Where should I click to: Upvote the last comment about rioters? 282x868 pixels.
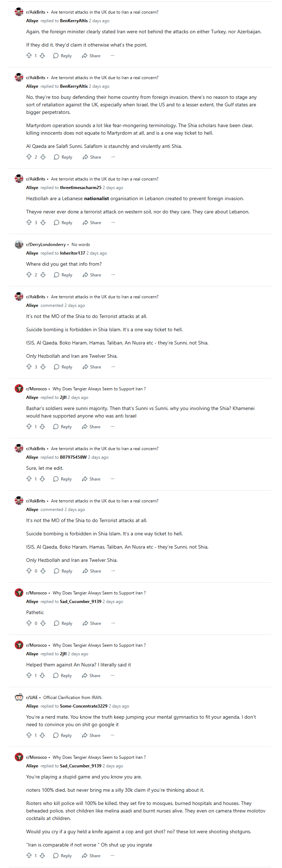point(29,855)
